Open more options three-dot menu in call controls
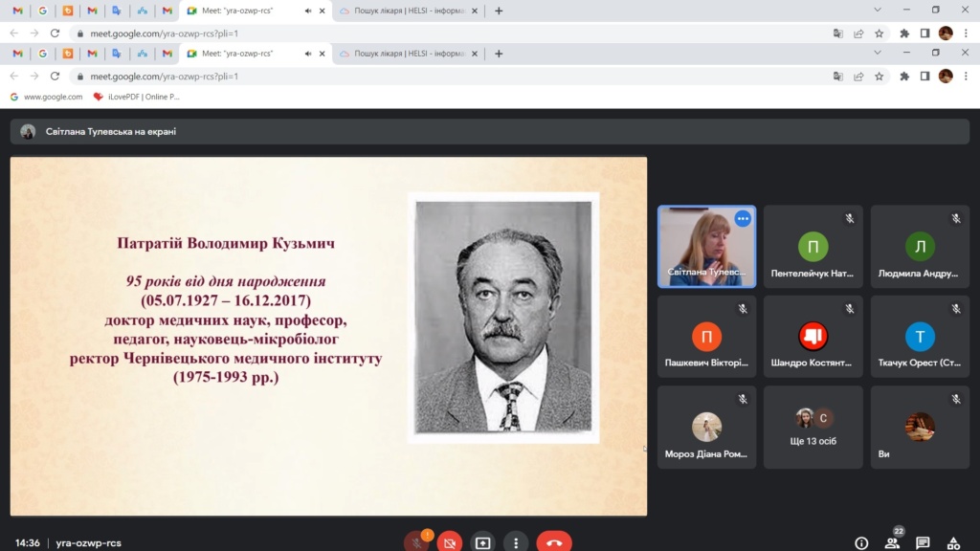 click(x=516, y=542)
